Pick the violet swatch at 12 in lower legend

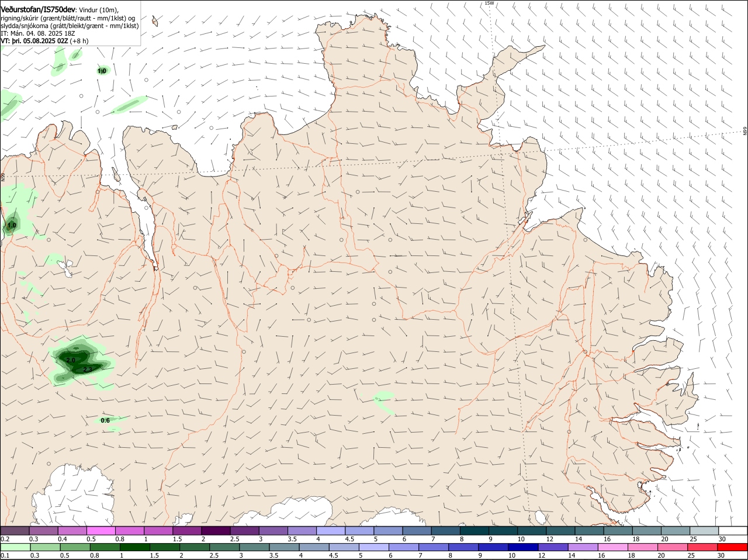tap(553, 547)
